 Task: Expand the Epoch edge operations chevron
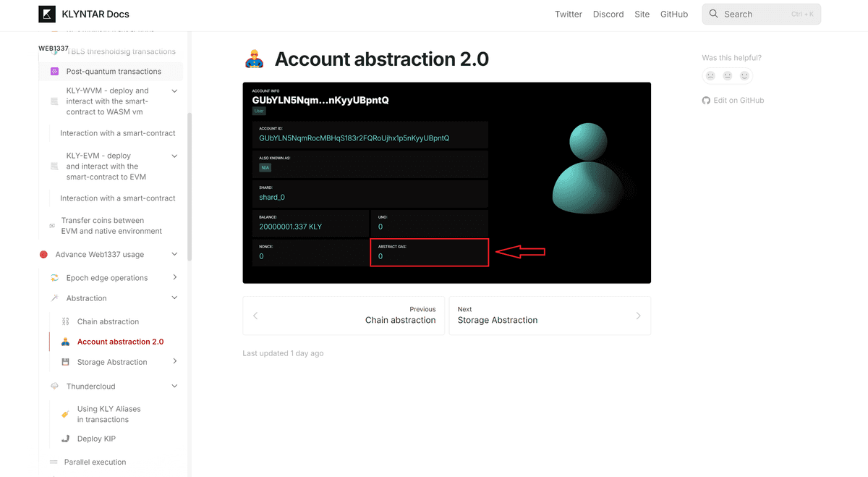pos(175,278)
